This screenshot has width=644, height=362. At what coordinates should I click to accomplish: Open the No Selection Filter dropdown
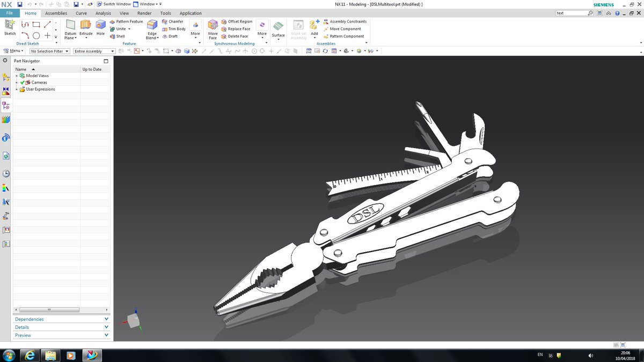pos(50,51)
